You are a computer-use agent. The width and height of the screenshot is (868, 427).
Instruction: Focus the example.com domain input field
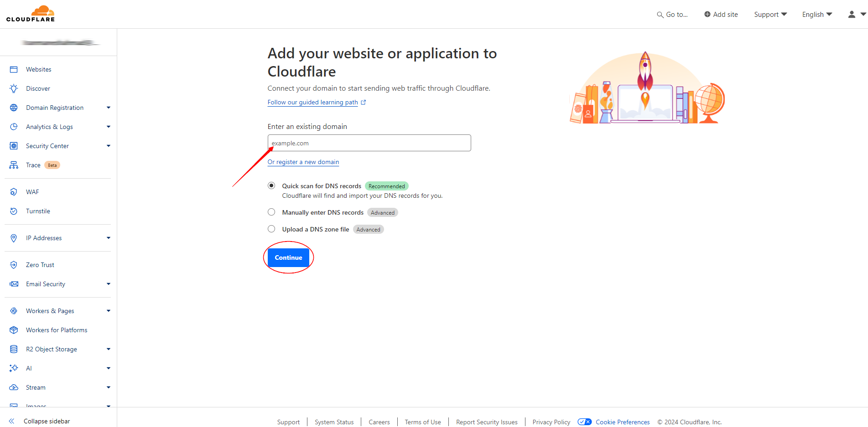pyautogui.click(x=369, y=143)
